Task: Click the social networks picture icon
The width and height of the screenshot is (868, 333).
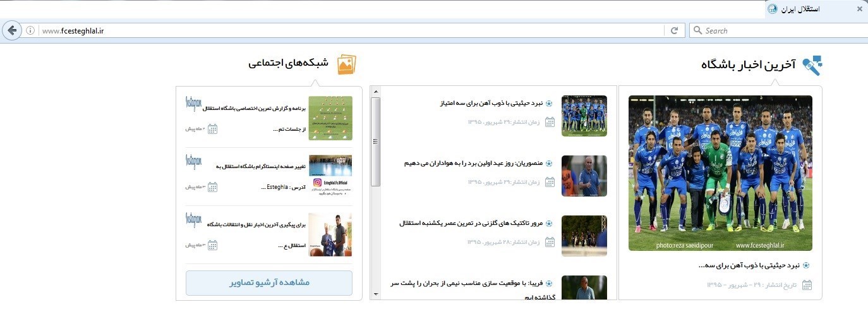Action: point(346,64)
